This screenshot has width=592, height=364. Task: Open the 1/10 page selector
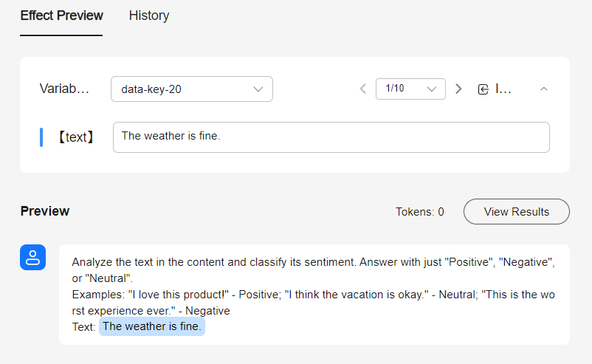[410, 89]
